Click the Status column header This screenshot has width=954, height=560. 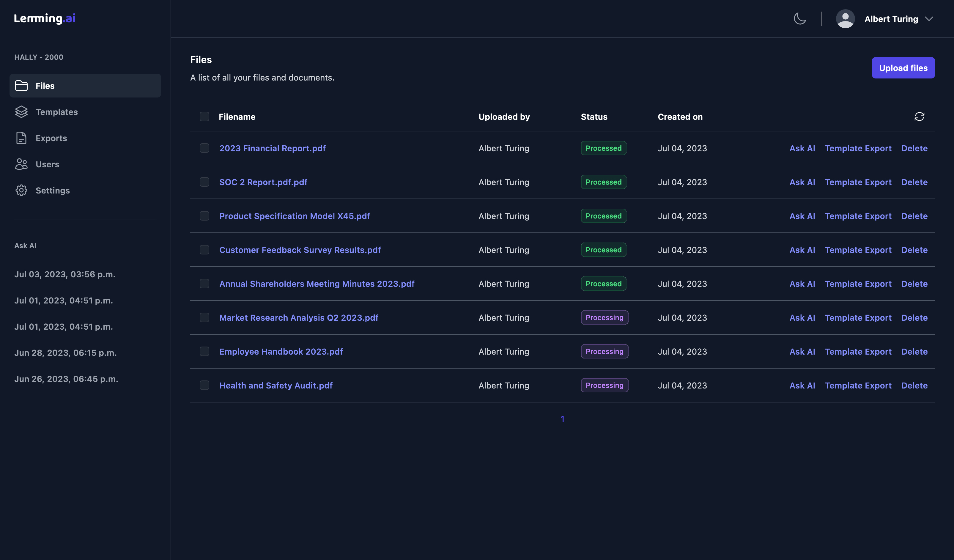[594, 117]
